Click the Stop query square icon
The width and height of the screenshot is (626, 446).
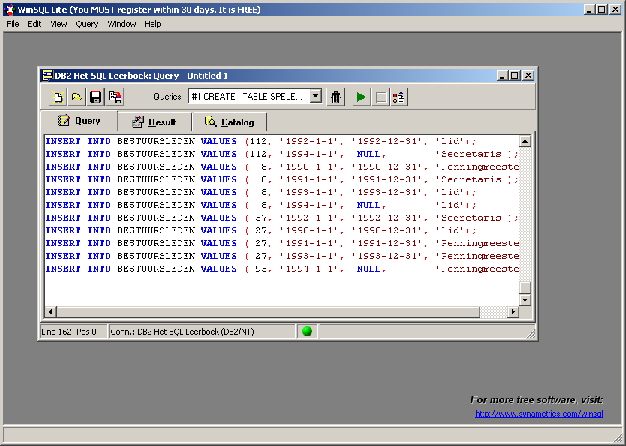tap(380, 97)
